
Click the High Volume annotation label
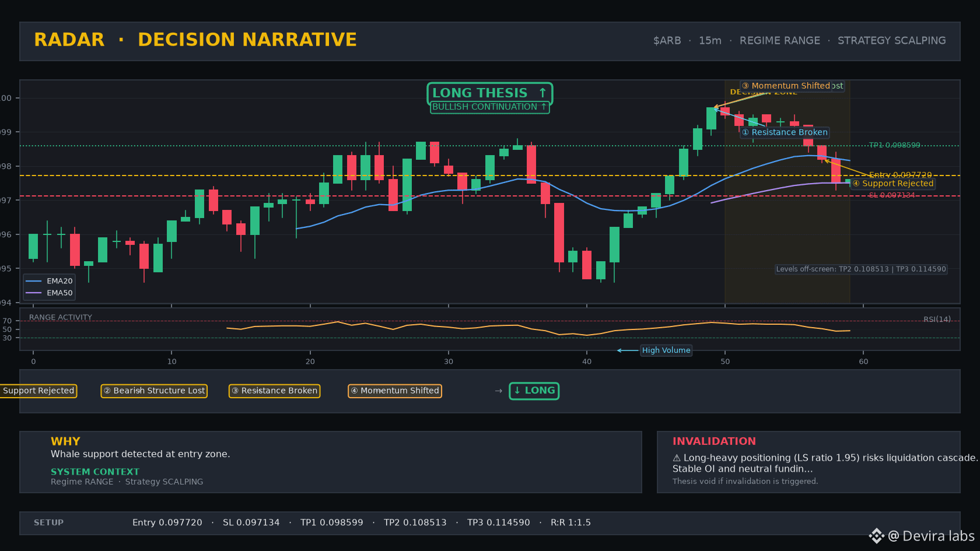coord(666,350)
